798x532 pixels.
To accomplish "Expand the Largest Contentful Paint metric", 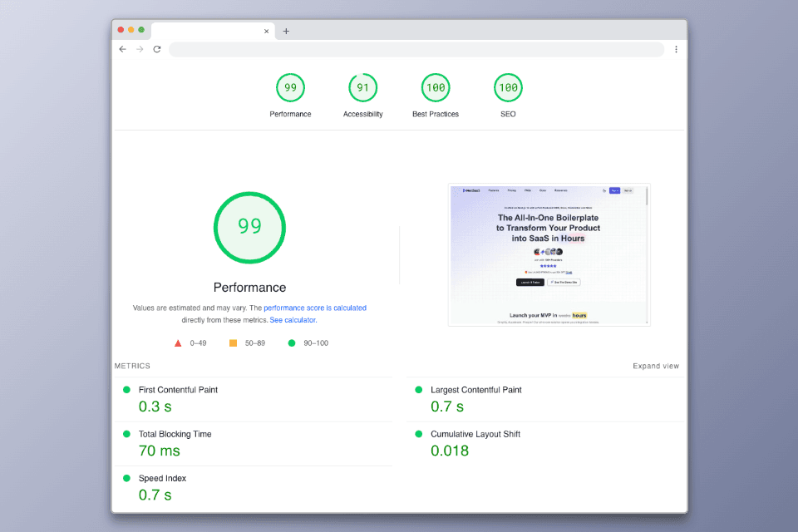I will [475, 390].
